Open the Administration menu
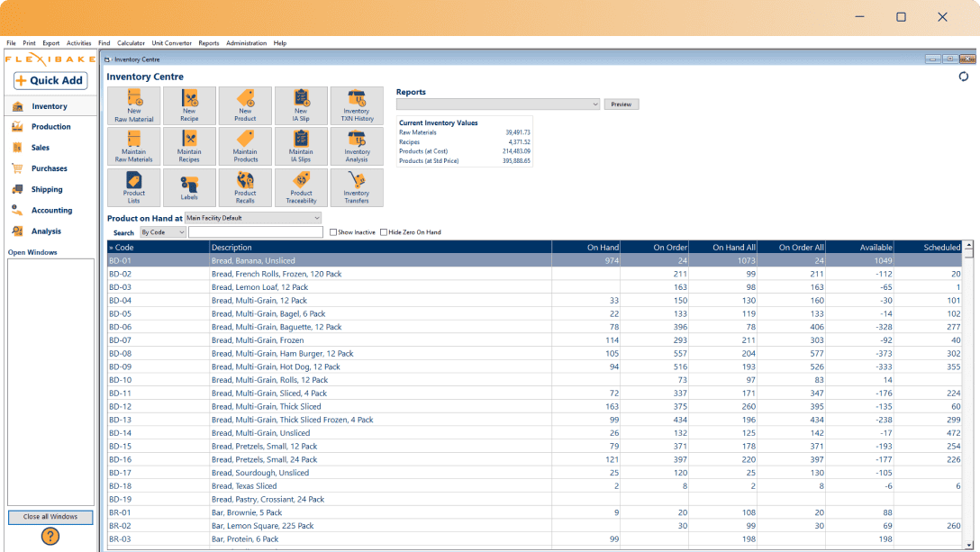980x552 pixels. (246, 42)
